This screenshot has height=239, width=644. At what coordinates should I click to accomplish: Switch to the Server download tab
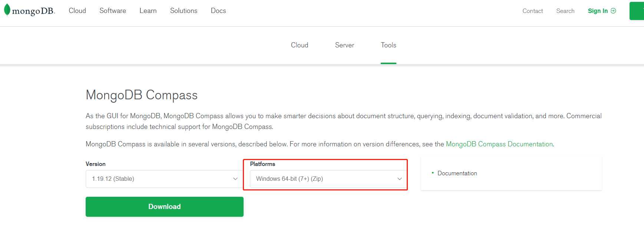(344, 45)
